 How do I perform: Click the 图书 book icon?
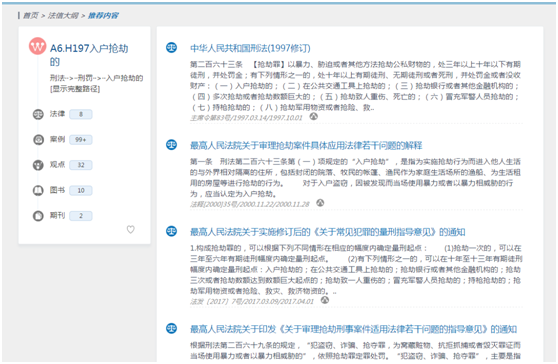click(x=38, y=190)
